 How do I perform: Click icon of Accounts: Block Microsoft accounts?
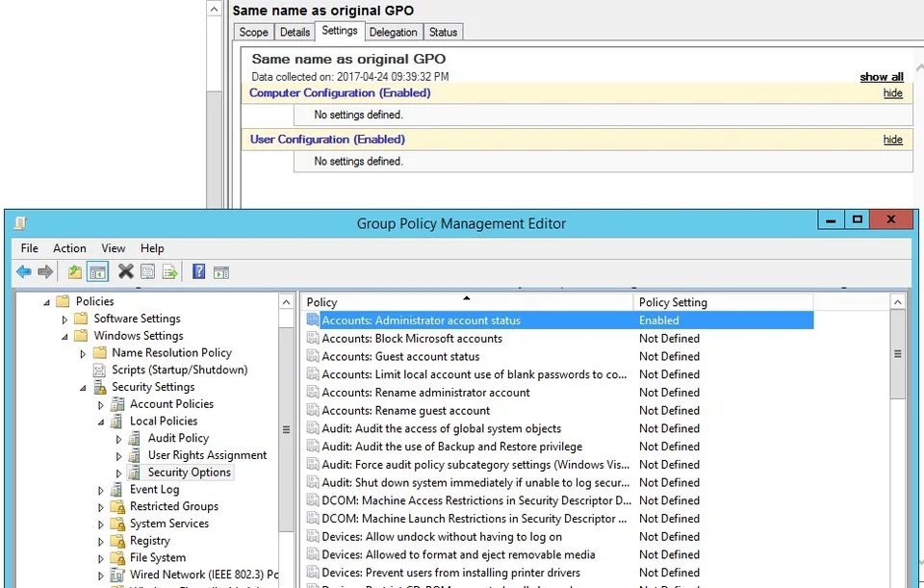click(313, 338)
